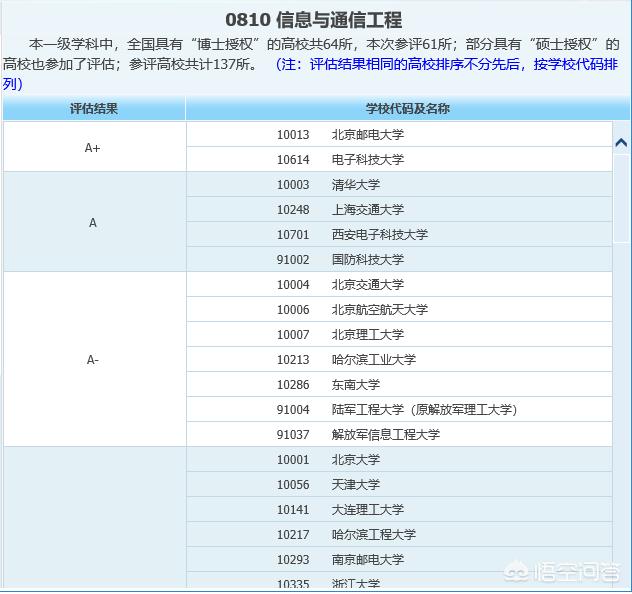Click the row 10141 大连理工大学
632x594 pixels.
tap(399, 509)
